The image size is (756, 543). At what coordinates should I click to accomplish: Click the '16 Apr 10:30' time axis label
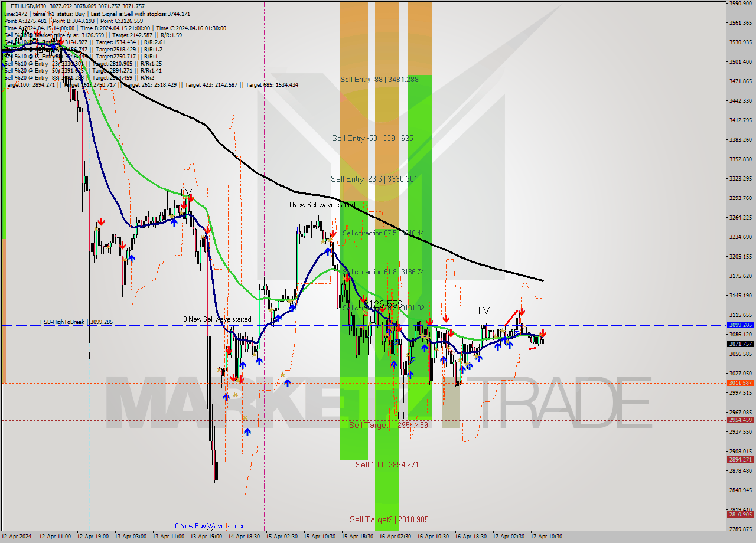(x=432, y=537)
